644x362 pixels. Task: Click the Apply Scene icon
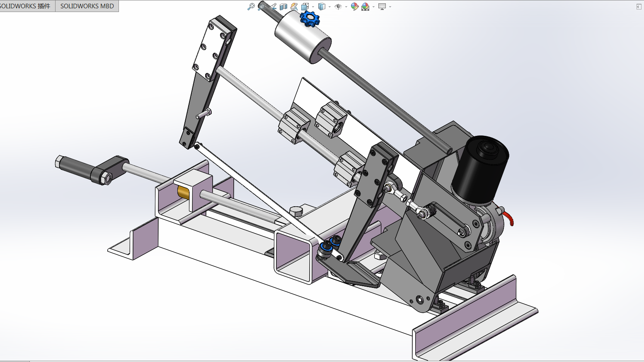coord(365,6)
